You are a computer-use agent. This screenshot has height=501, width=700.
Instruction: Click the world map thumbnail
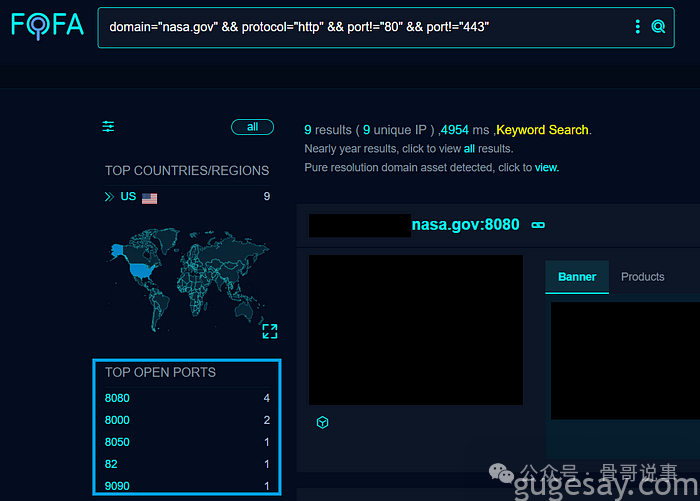188,279
